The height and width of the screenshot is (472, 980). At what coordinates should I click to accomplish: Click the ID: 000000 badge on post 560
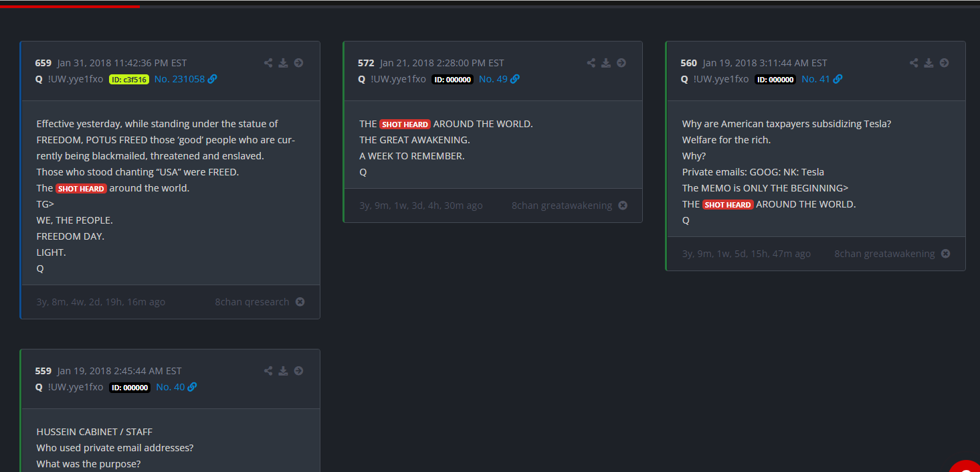(x=775, y=79)
